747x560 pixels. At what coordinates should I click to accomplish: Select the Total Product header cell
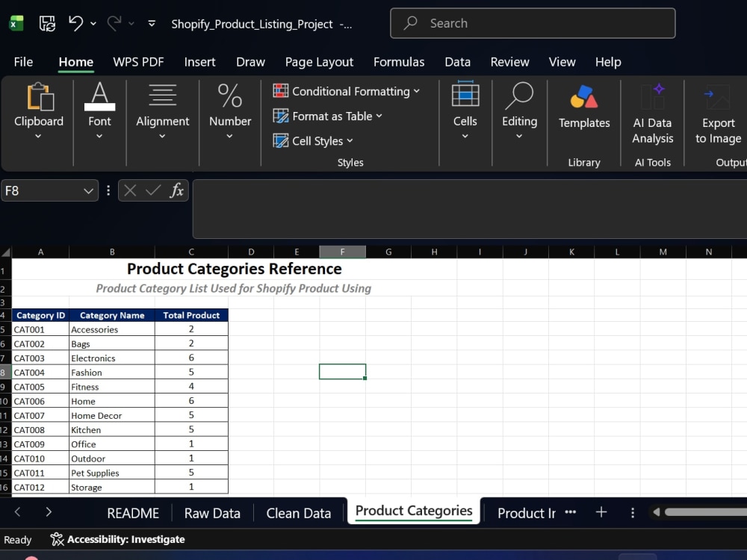click(x=191, y=315)
